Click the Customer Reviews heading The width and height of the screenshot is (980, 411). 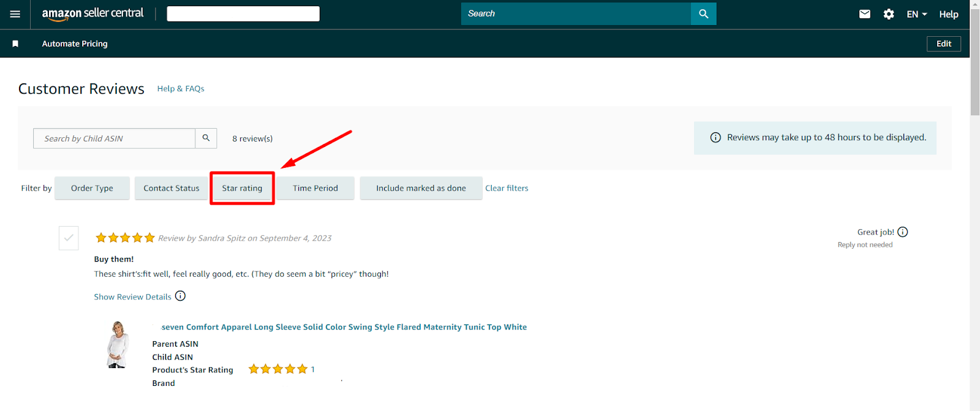click(81, 89)
